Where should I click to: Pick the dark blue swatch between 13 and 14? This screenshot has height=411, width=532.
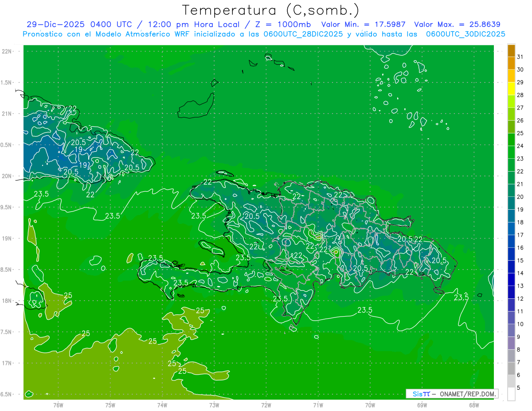coord(511,280)
